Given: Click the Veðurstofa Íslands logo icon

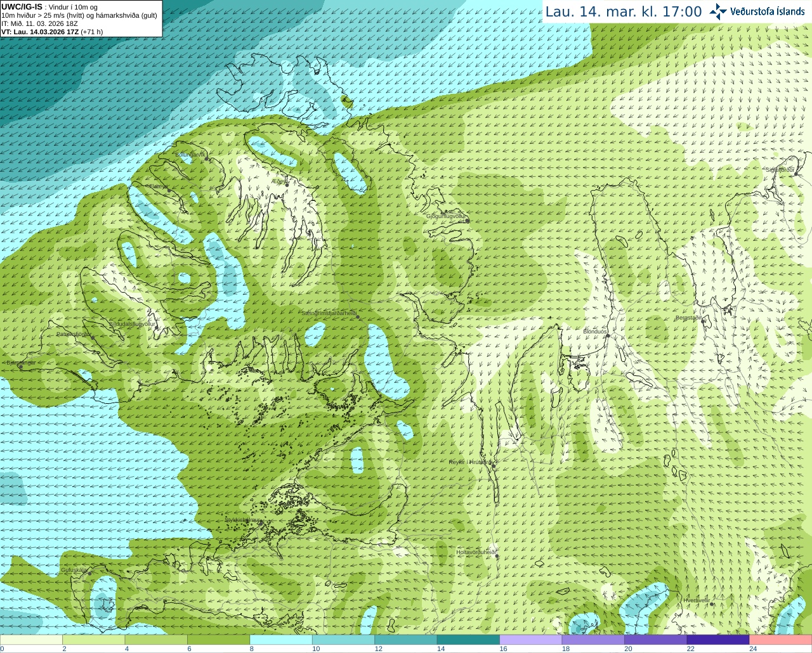Looking at the screenshot, I should tap(718, 11).
